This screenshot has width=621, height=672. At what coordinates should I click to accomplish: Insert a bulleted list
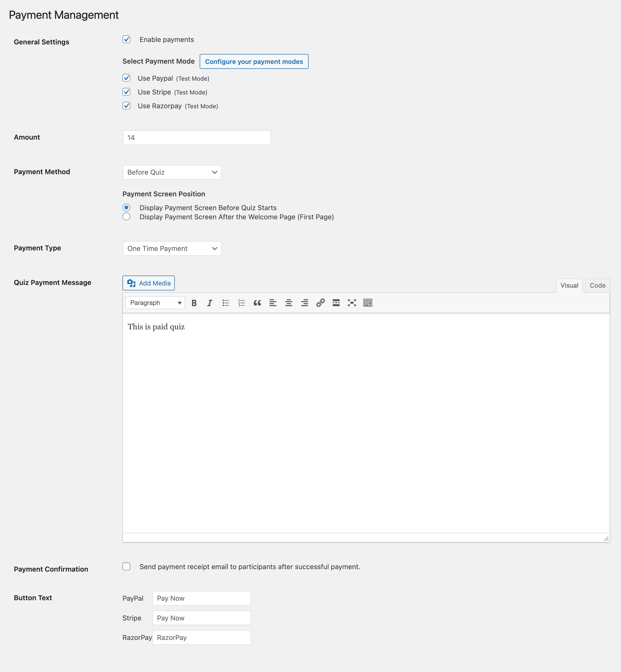(226, 303)
